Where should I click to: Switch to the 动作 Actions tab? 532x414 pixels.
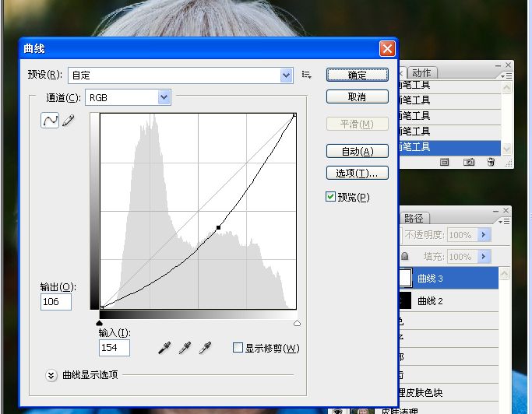coord(421,72)
